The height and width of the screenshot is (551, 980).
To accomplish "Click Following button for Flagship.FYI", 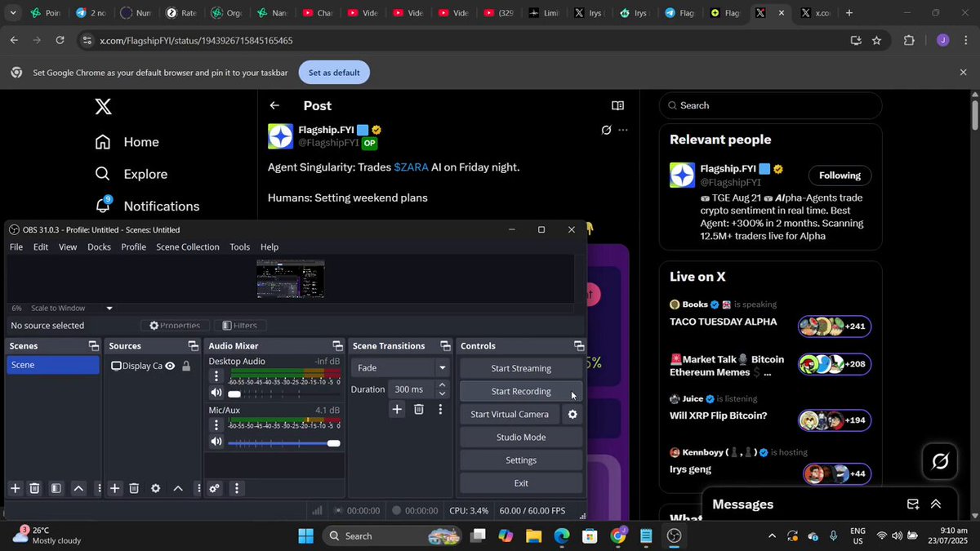I will (x=840, y=176).
